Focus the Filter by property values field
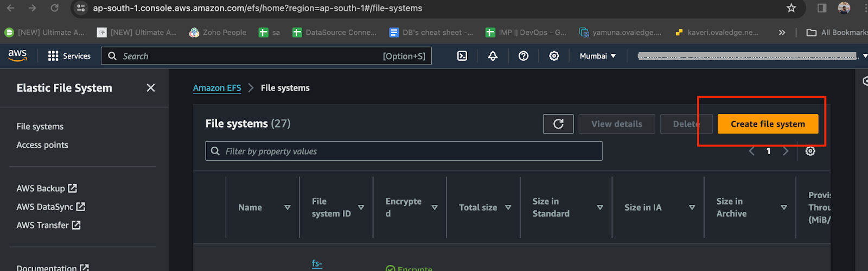 pos(404,151)
